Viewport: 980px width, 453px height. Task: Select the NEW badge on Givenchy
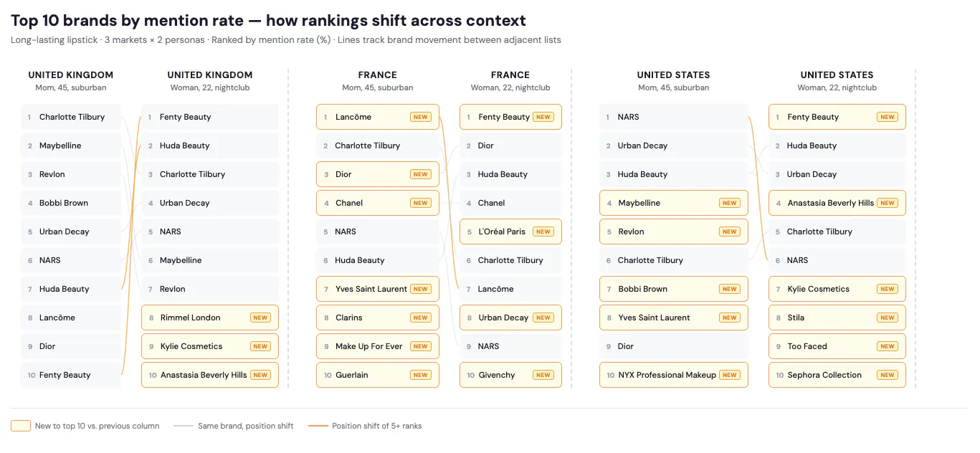(x=543, y=375)
